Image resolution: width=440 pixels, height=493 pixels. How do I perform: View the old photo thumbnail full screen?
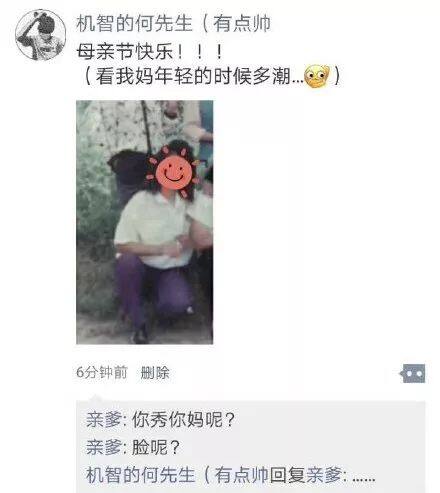tap(144, 222)
